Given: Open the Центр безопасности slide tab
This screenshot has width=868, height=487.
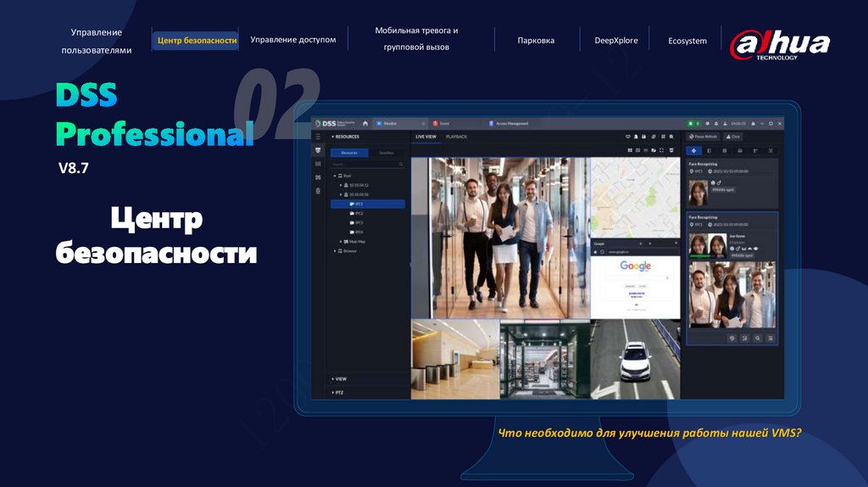Looking at the screenshot, I should (197, 41).
